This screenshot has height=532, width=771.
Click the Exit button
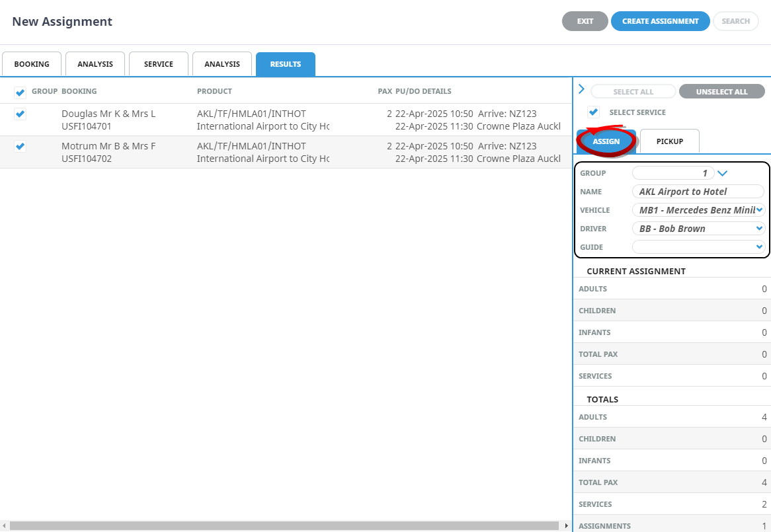pyautogui.click(x=585, y=21)
